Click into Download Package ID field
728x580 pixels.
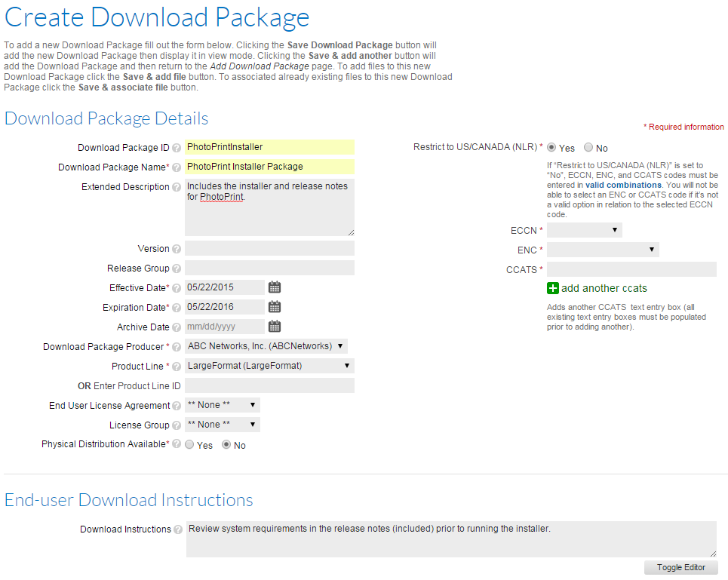[270, 147]
